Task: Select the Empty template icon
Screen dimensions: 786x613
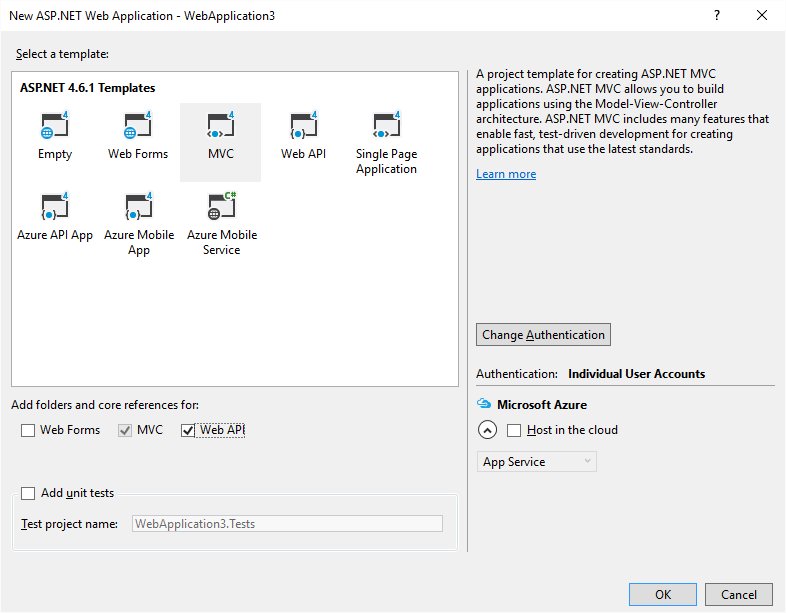Action: (55, 124)
